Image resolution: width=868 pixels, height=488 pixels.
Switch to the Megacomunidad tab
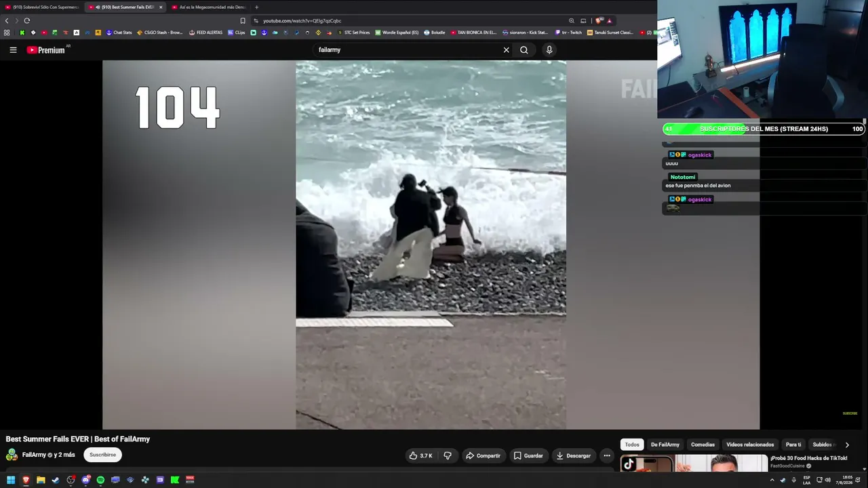click(209, 7)
